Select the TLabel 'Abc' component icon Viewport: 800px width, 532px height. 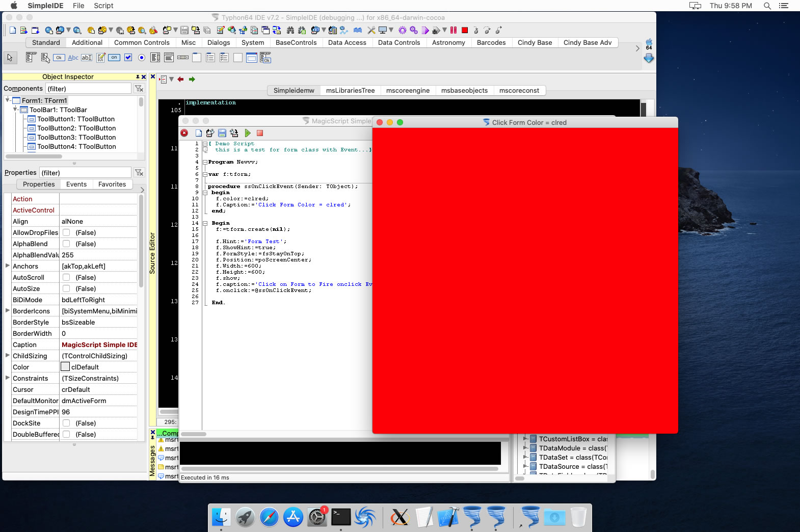coord(73,58)
